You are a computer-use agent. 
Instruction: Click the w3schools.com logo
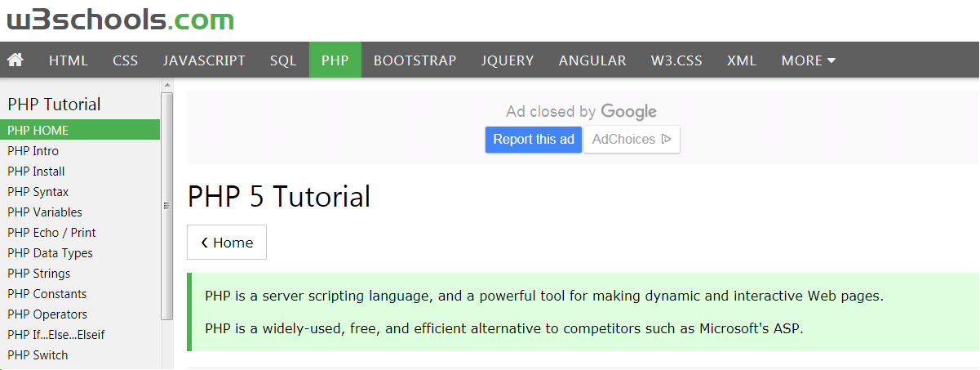click(x=121, y=19)
